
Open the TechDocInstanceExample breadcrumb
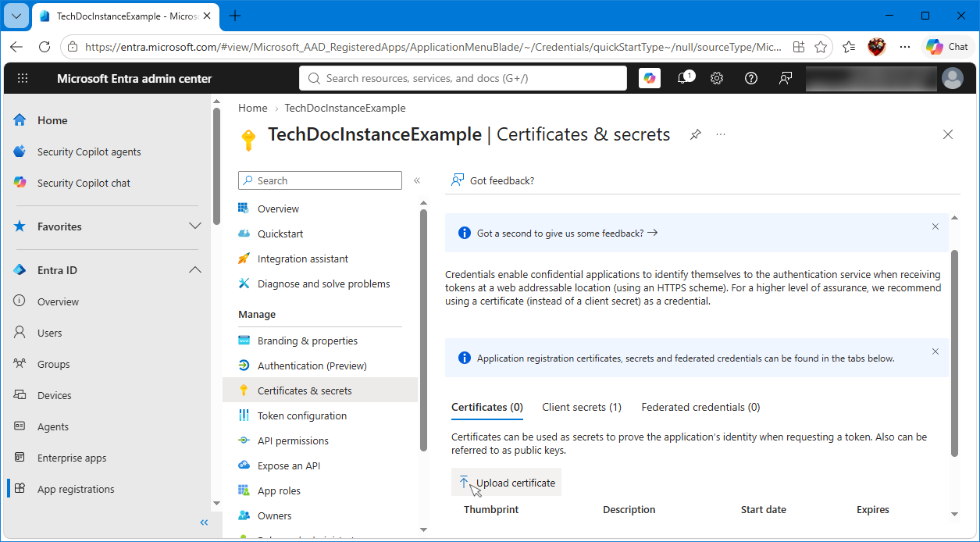tap(345, 108)
